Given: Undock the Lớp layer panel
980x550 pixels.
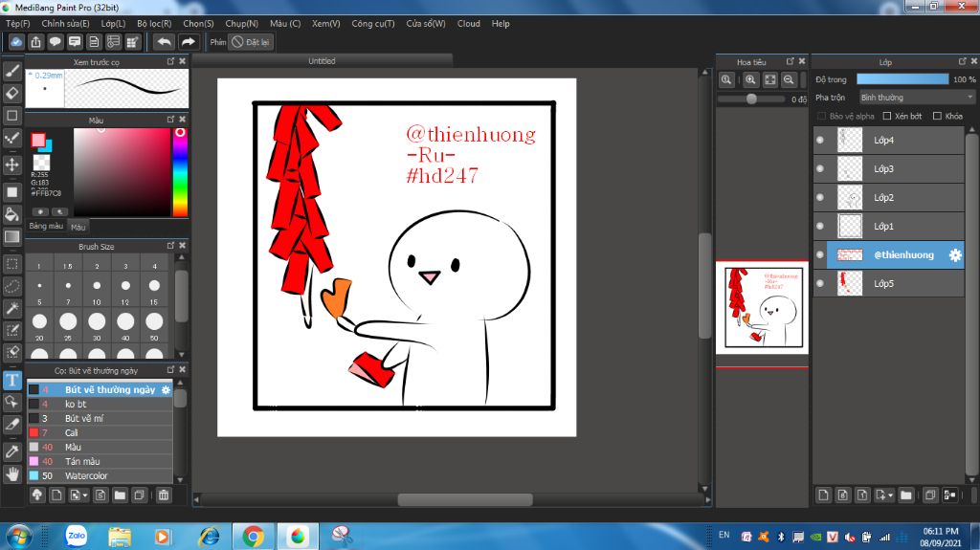Looking at the screenshot, I should pyautogui.click(x=962, y=61).
